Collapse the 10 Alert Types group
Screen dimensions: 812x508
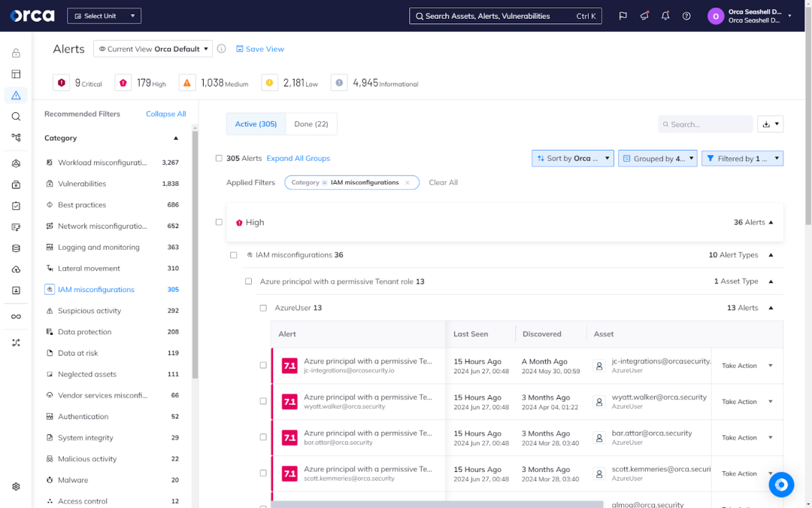click(x=771, y=255)
